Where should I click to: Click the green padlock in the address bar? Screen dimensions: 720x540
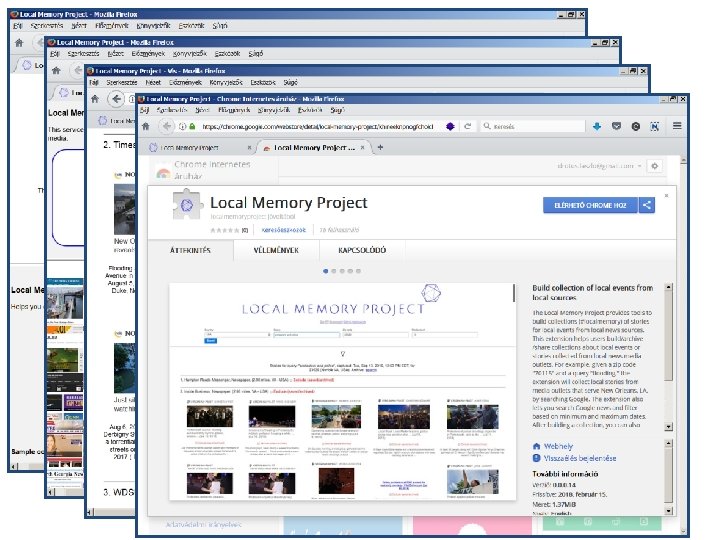click(192, 126)
